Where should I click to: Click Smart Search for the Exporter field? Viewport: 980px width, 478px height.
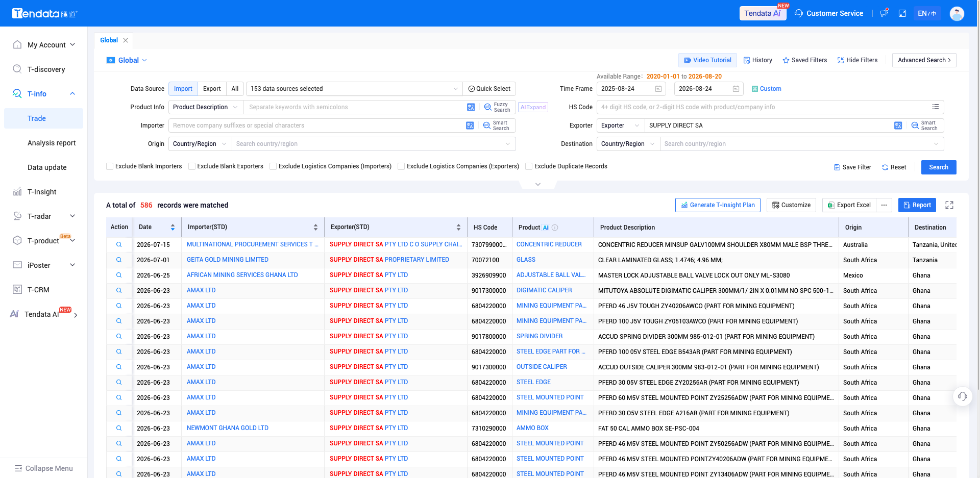click(x=924, y=125)
